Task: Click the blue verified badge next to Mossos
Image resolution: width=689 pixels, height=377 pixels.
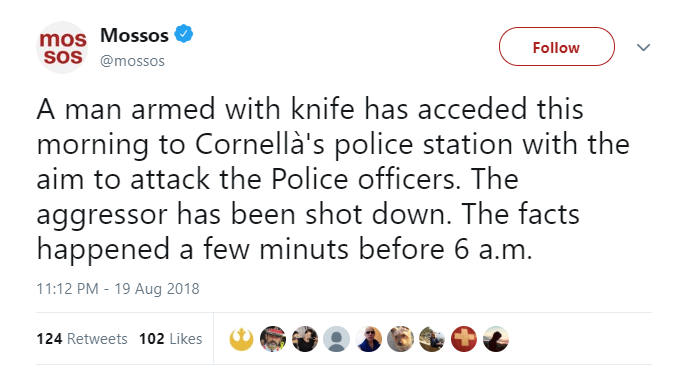Action: 184,34
